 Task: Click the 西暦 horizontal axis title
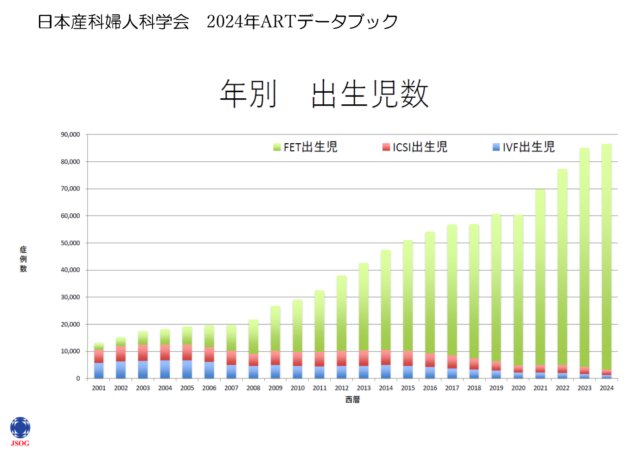tap(352, 399)
